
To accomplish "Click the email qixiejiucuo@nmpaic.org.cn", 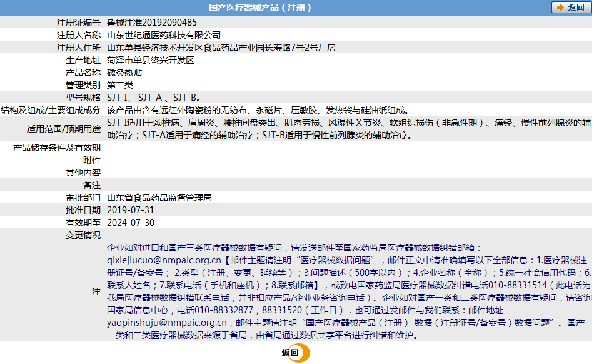I will pyautogui.click(x=164, y=260).
